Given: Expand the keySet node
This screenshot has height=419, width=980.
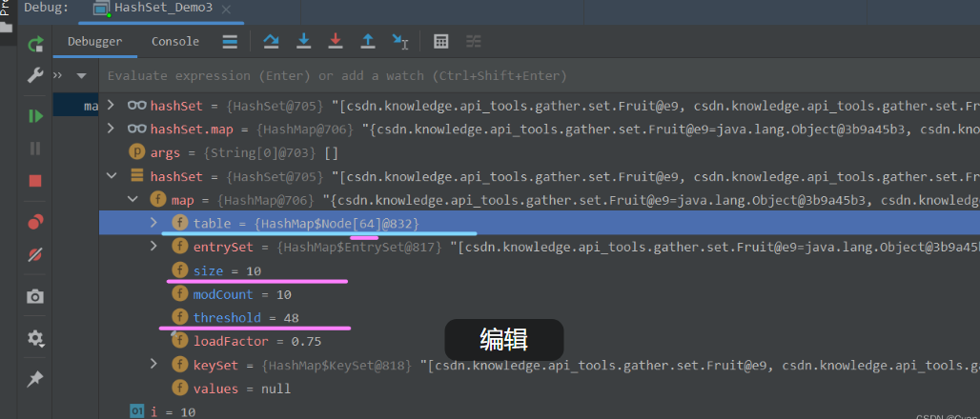Looking at the screenshot, I should pos(153,364).
